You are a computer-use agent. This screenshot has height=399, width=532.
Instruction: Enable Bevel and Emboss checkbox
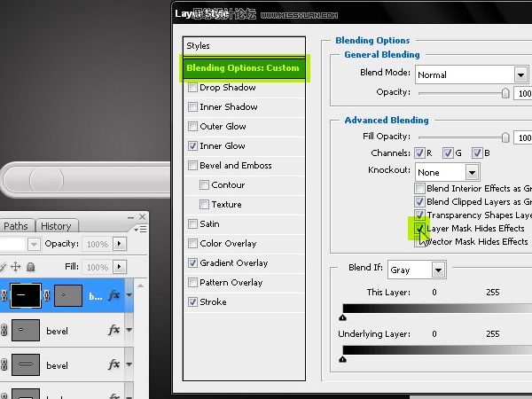[192, 165]
